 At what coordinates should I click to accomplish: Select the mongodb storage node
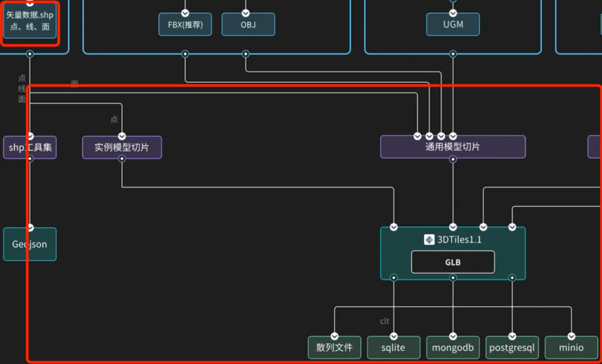click(x=453, y=348)
